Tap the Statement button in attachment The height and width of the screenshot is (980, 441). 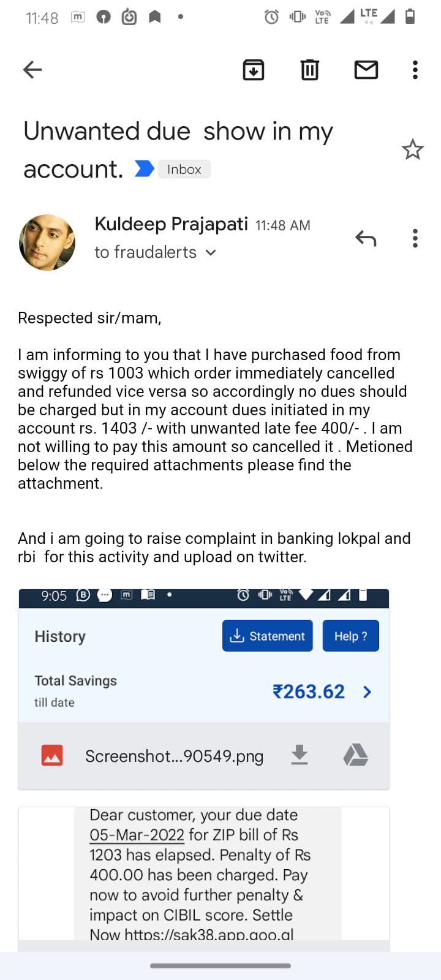point(267,636)
